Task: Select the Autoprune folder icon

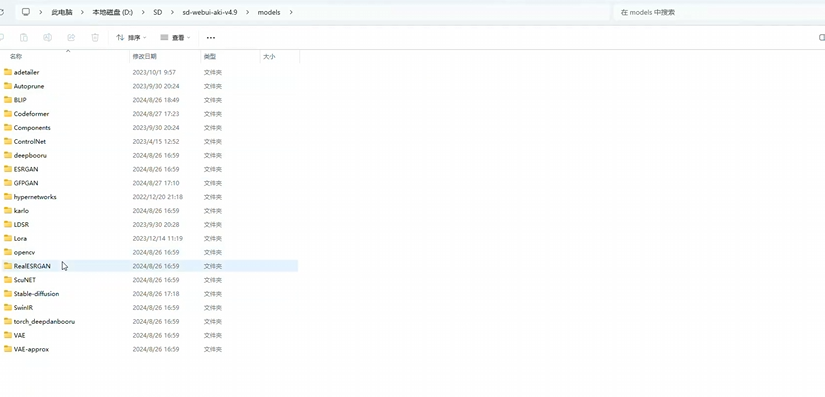Action: [x=8, y=86]
